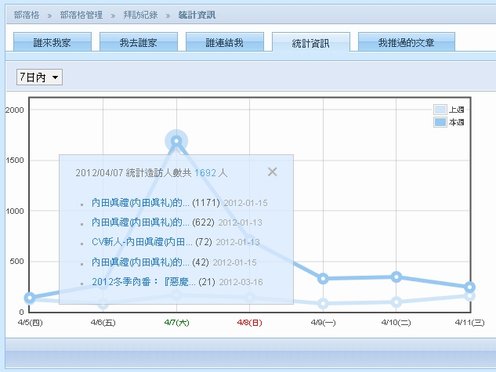Select the 統計資訊 tab

tap(311, 43)
